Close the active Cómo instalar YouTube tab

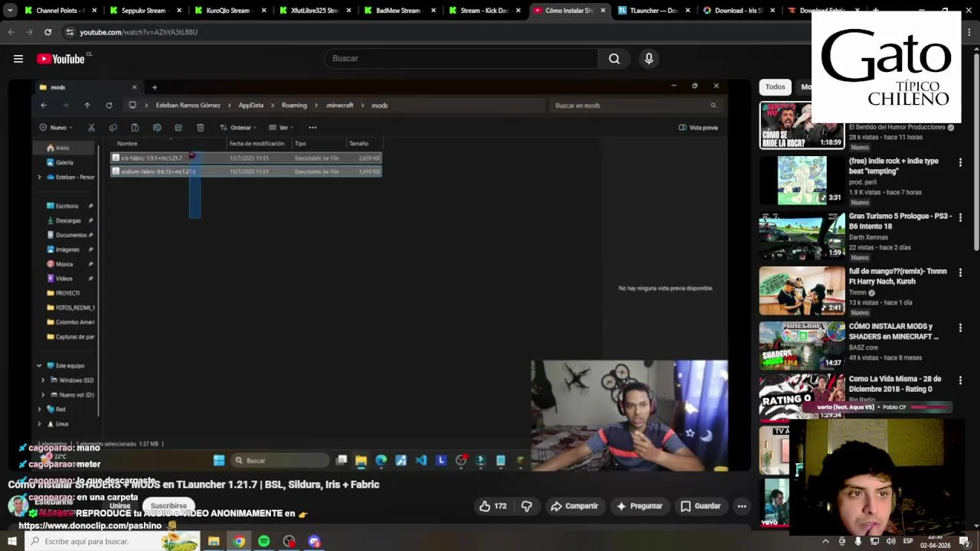[603, 11]
